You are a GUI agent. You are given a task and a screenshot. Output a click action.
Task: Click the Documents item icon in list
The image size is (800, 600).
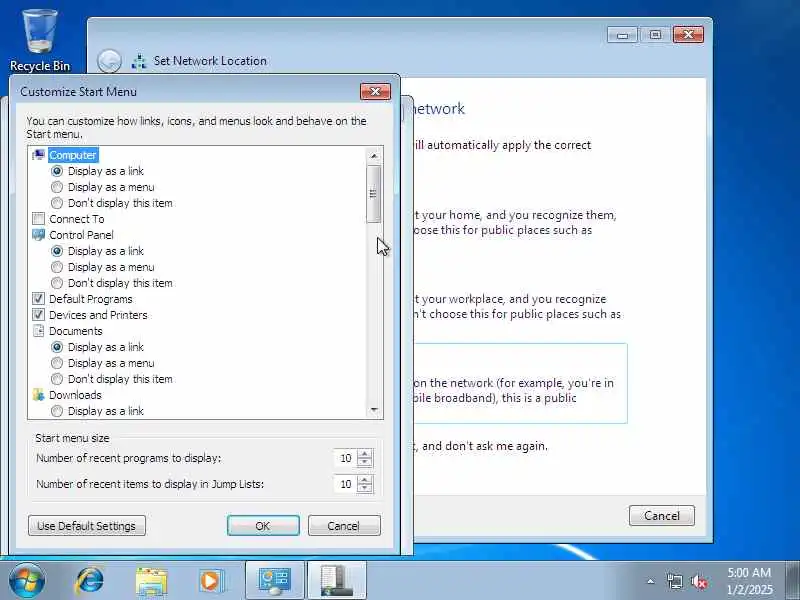coord(38,331)
